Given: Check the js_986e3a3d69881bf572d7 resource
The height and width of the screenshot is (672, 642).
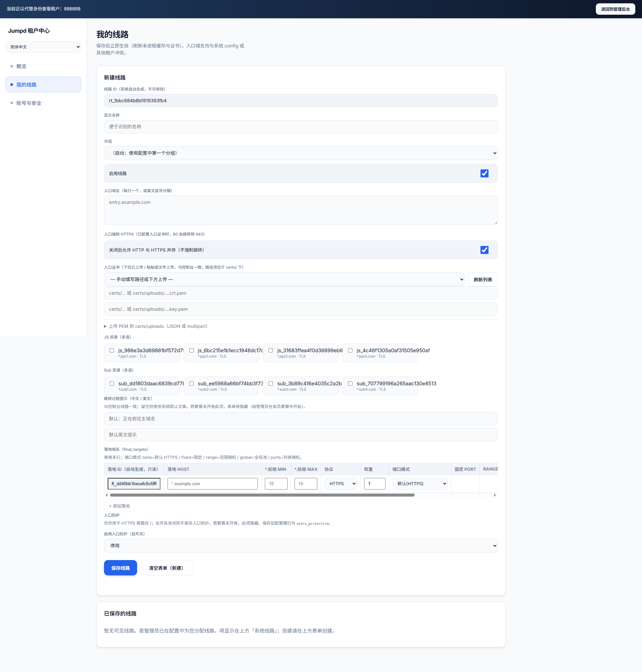Looking at the screenshot, I should 112,350.
